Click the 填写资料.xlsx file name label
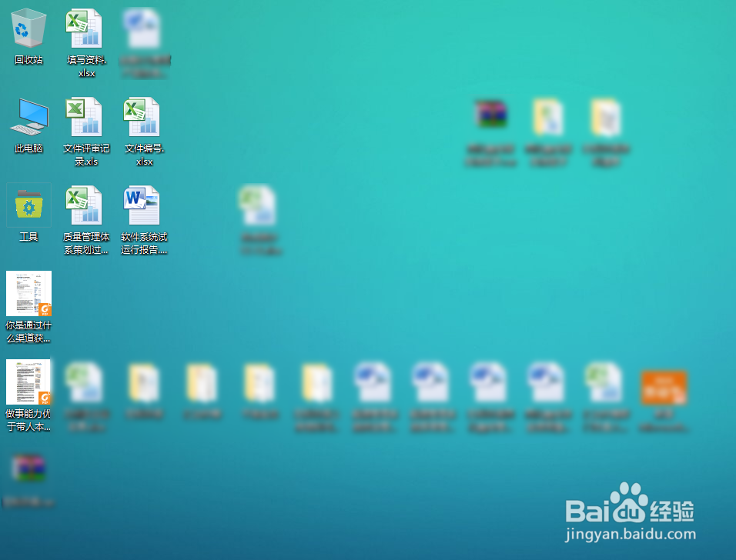The image size is (736, 560). [x=86, y=66]
